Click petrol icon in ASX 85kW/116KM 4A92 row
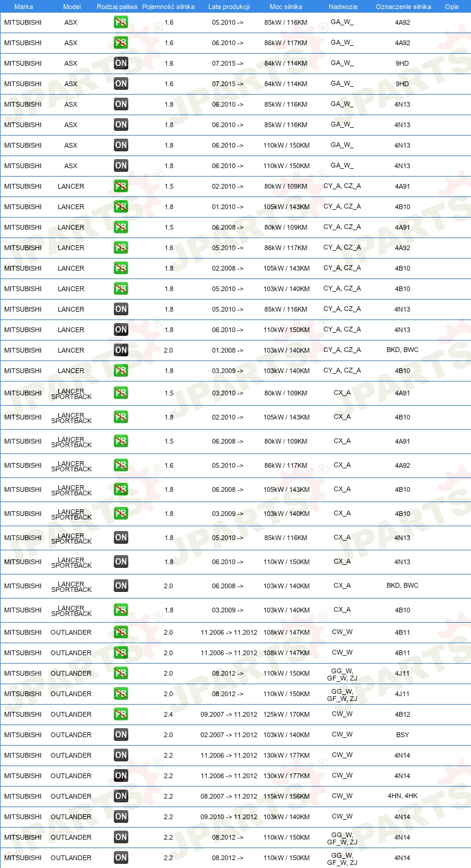 point(121,22)
